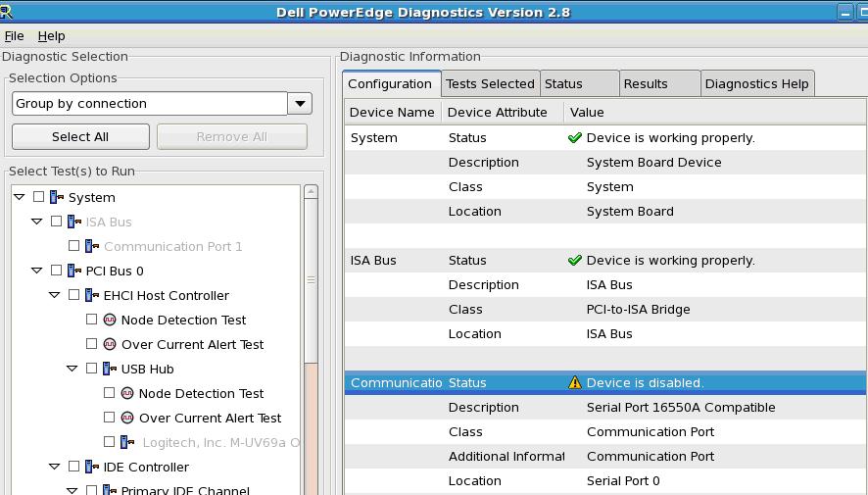Image resolution: width=868 pixels, height=495 pixels.
Task: Click the Logitech device icon
Action: tap(127, 442)
